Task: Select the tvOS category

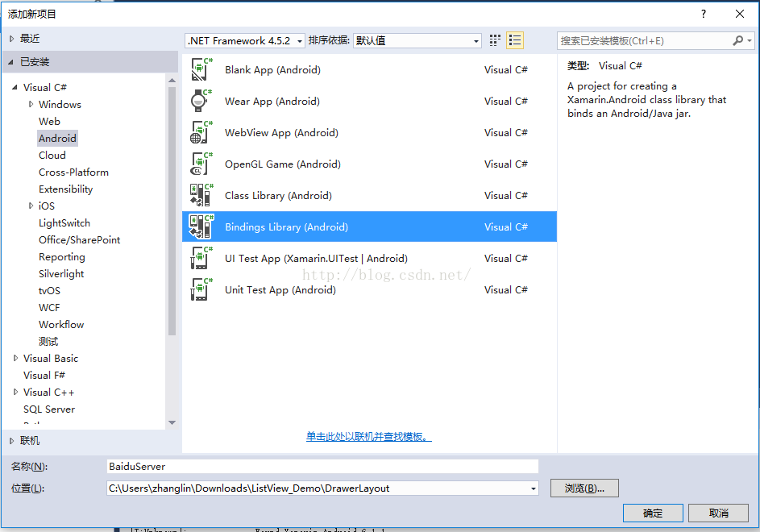Action: click(x=49, y=290)
